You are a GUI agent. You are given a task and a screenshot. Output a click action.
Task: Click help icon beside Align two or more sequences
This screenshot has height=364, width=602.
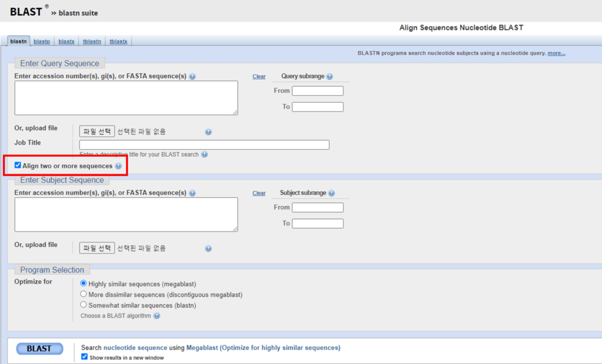[x=118, y=166]
